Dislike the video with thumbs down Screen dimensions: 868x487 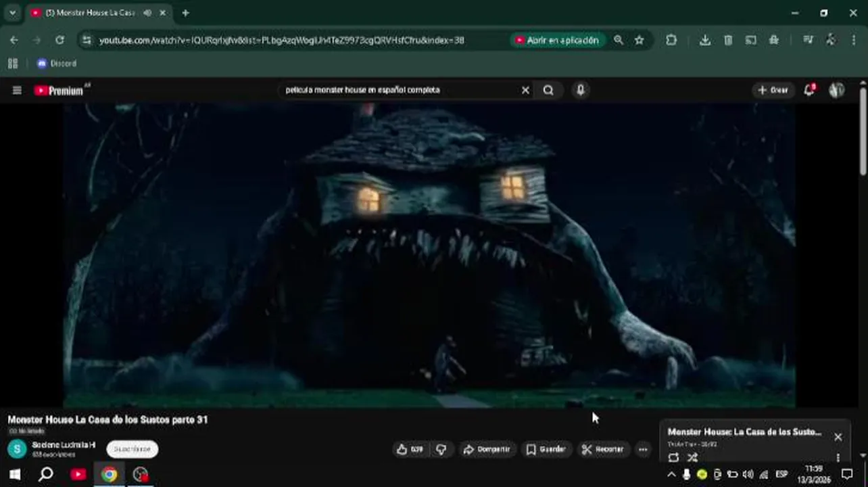[441, 449]
